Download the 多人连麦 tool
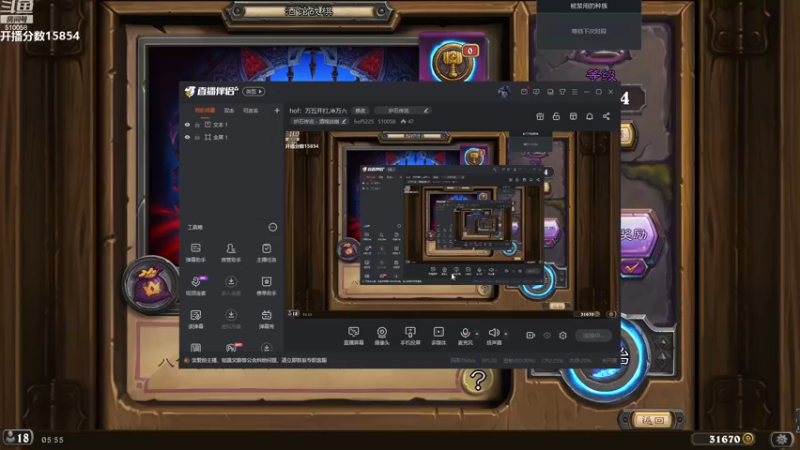This screenshot has height=450, width=800. (231, 286)
